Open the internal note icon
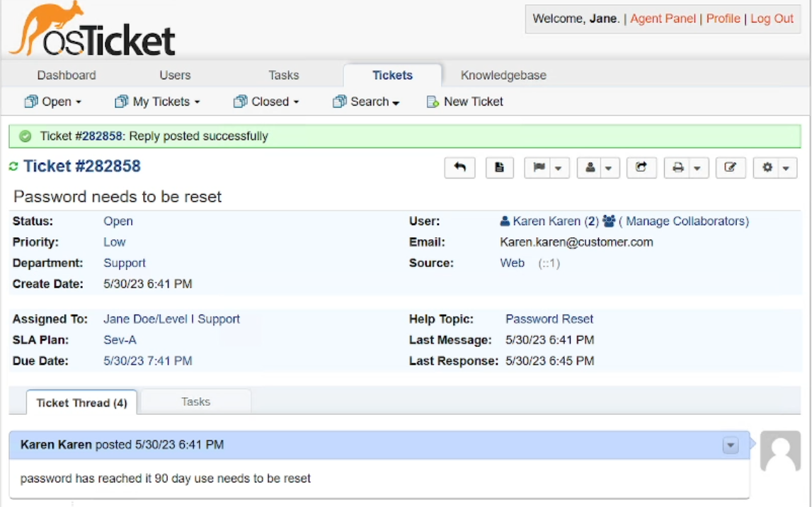812x507 pixels. pyautogui.click(x=499, y=168)
